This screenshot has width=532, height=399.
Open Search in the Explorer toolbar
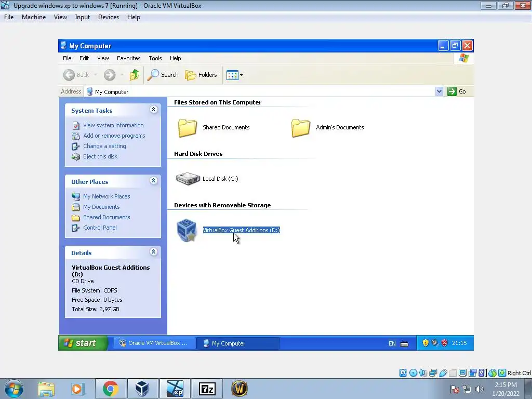[x=163, y=75]
